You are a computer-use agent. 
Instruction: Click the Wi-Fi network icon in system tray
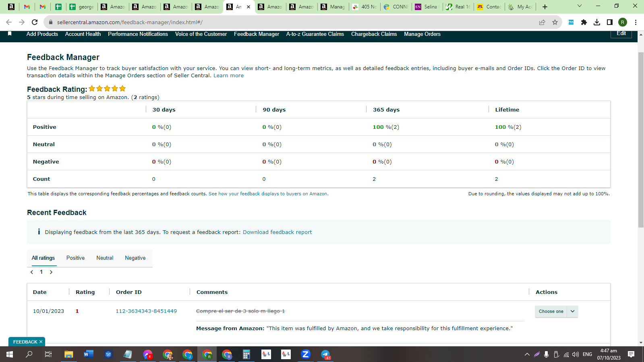point(566,354)
